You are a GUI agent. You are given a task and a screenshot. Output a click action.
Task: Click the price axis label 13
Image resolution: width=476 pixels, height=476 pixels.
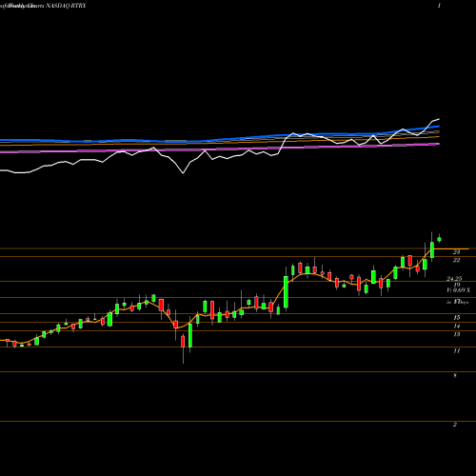[457, 334]
